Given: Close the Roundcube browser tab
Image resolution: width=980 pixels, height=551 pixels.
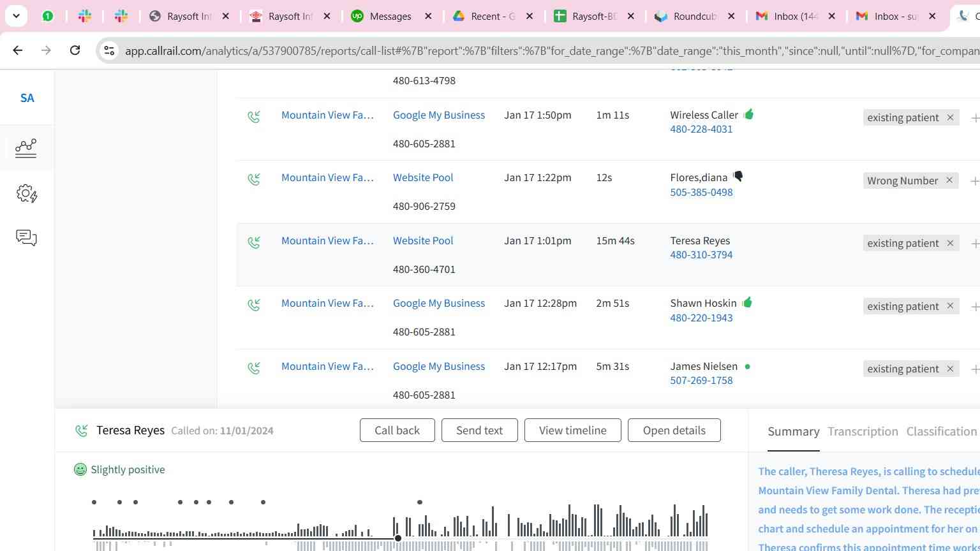Looking at the screenshot, I should pos(731,17).
